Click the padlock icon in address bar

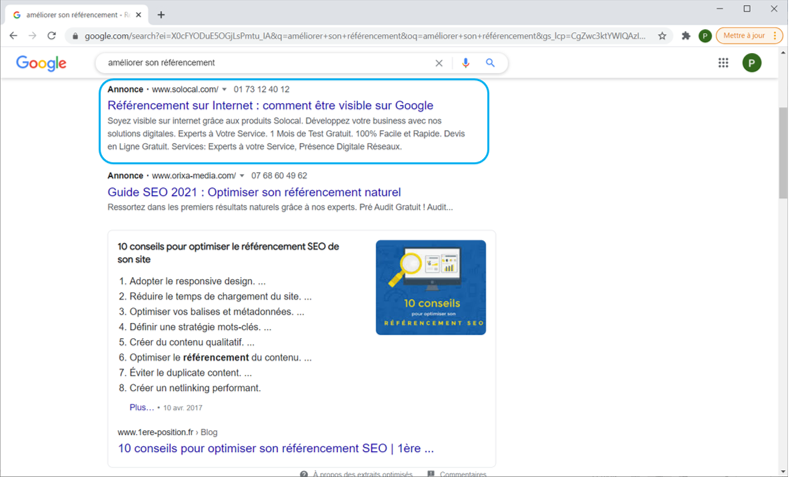[x=75, y=36]
